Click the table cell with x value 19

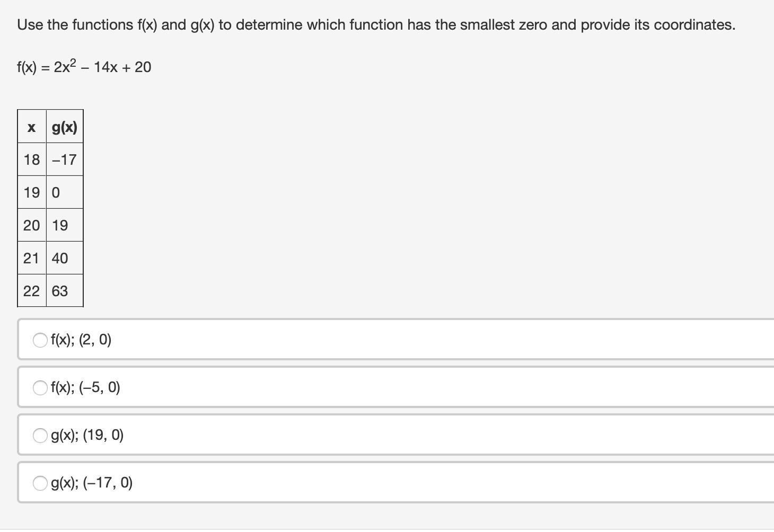(32, 192)
